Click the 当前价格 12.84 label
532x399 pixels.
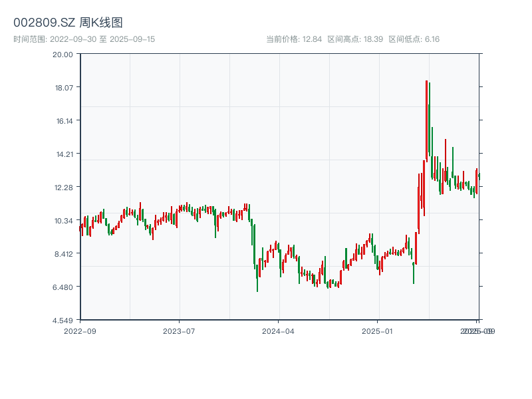[x=294, y=39]
